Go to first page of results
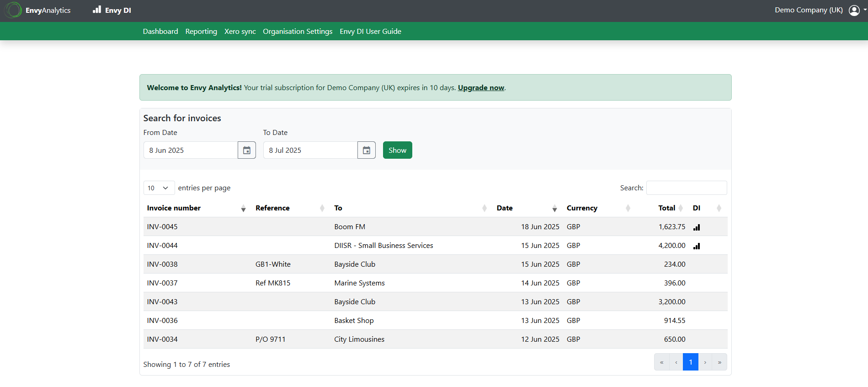 [x=661, y=362]
